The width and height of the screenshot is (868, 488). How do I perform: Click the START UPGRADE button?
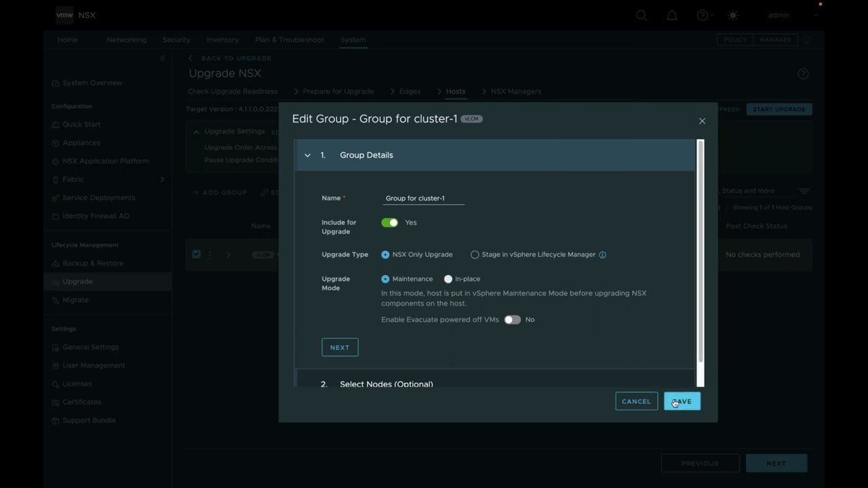click(778, 109)
